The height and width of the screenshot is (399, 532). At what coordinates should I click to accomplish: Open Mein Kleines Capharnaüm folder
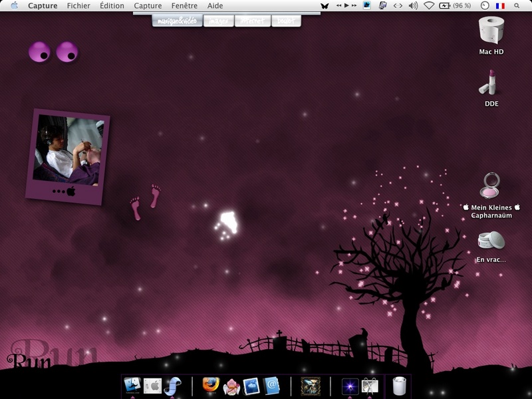(x=491, y=186)
